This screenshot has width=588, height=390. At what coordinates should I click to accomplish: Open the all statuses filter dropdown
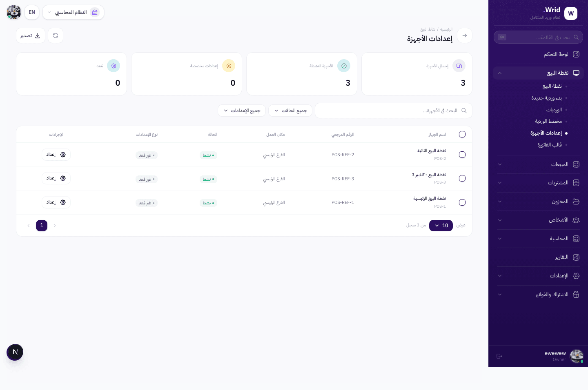tap(290, 111)
